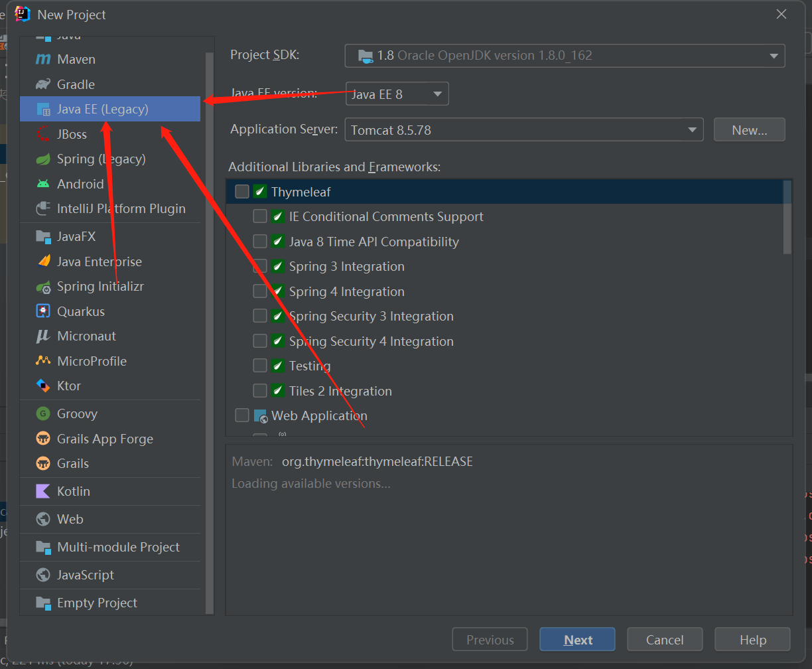
Task: Click the MicroProfile icon
Action: [43, 361]
